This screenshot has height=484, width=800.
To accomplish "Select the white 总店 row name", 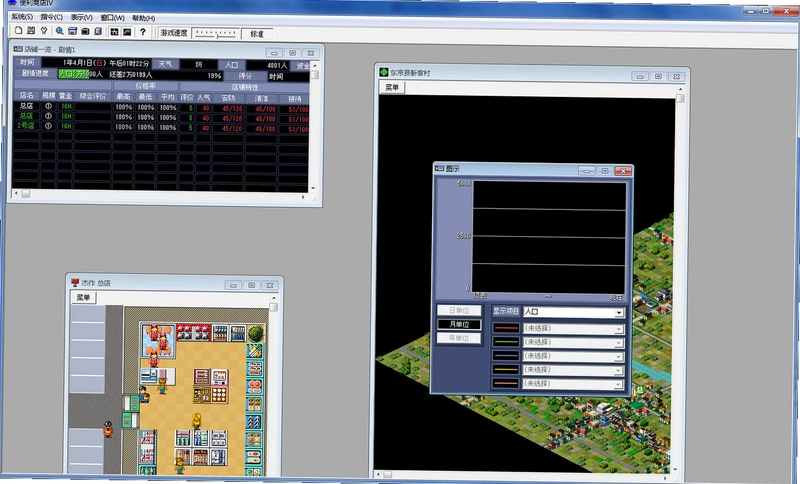I will coord(26,106).
